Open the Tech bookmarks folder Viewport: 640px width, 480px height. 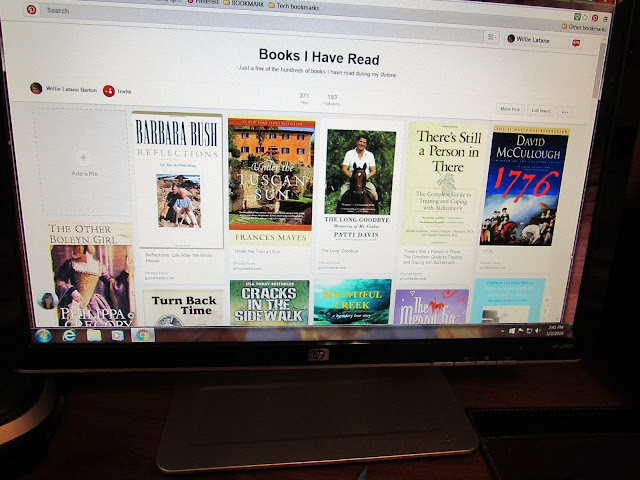point(294,6)
